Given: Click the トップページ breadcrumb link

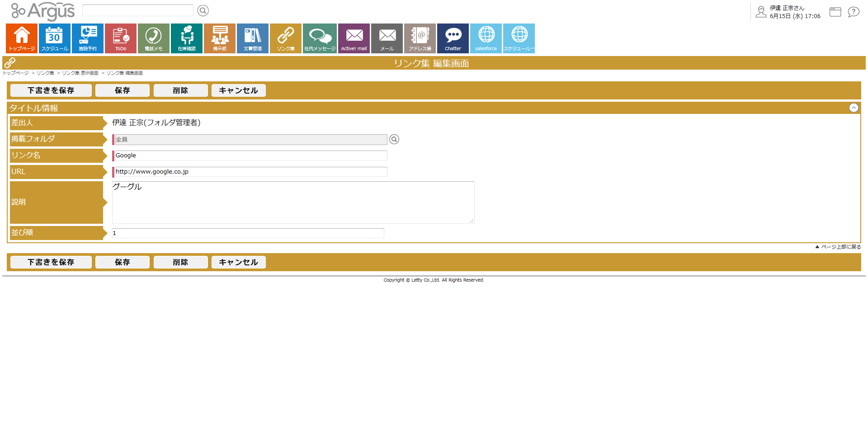Looking at the screenshot, I should (16, 73).
